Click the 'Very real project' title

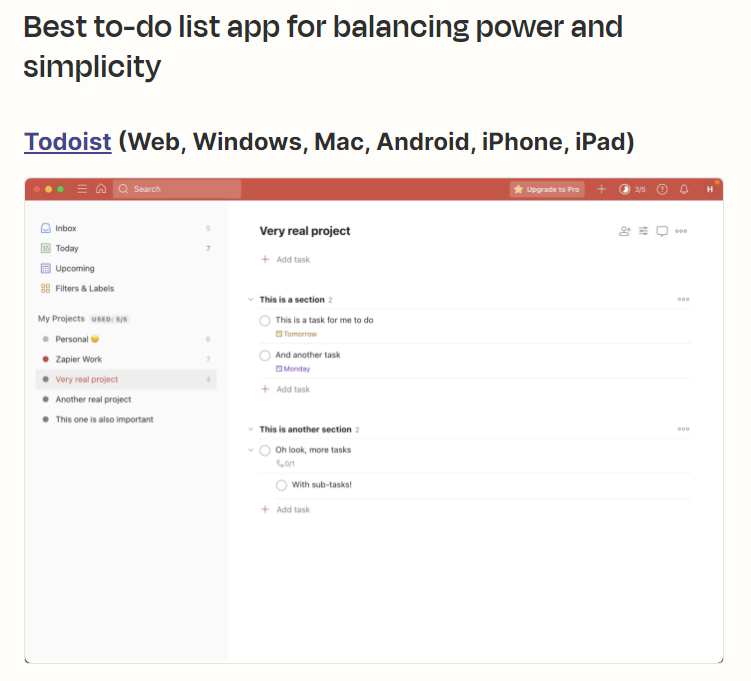click(x=305, y=231)
